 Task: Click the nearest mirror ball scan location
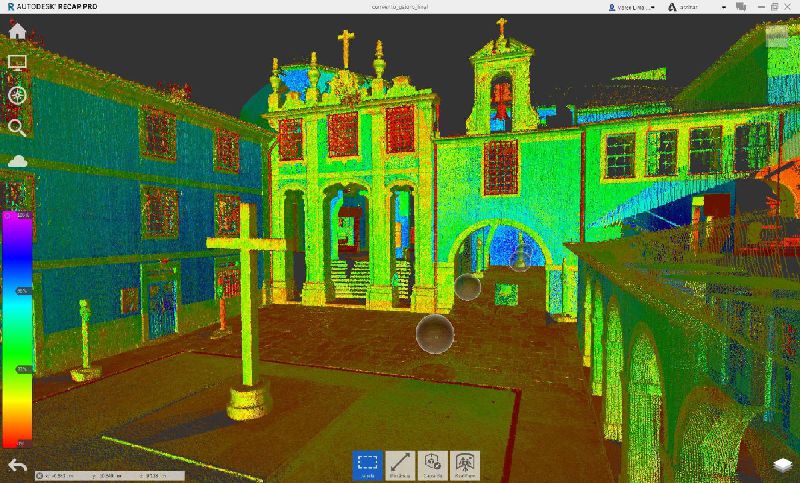pyautogui.click(x=435, y=332)
